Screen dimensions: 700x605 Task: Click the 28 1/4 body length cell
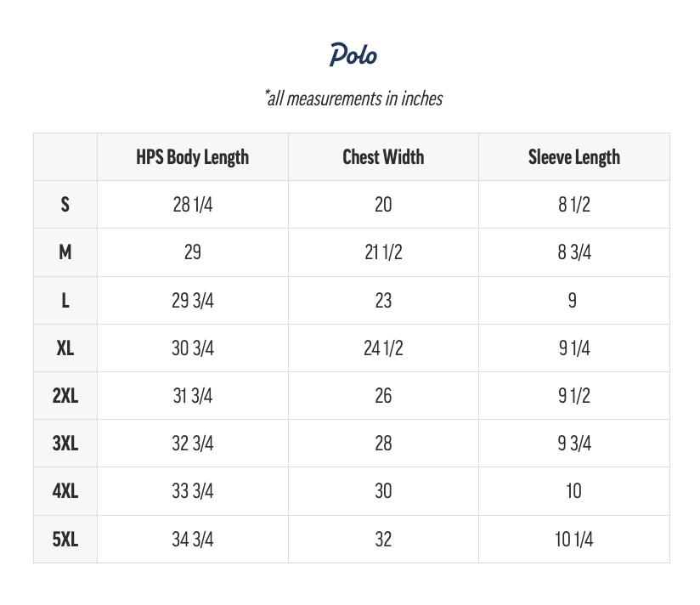[x=192, y=205]
